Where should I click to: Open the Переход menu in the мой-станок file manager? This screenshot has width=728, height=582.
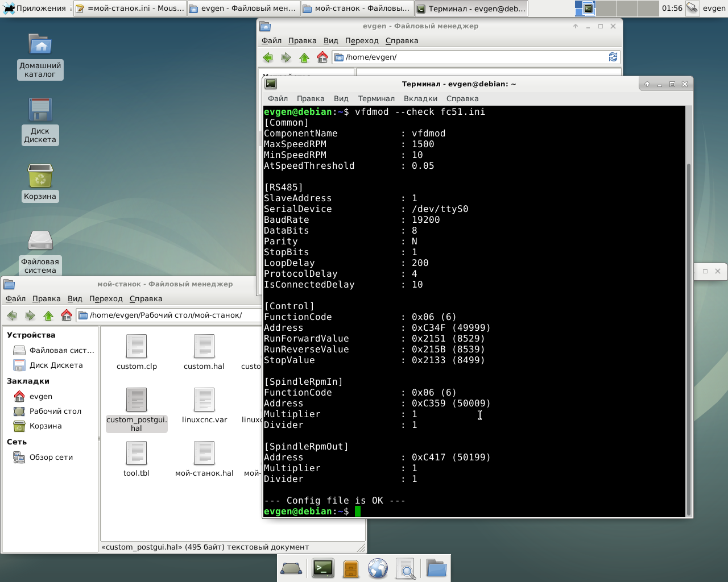click(x=106, y=299)
